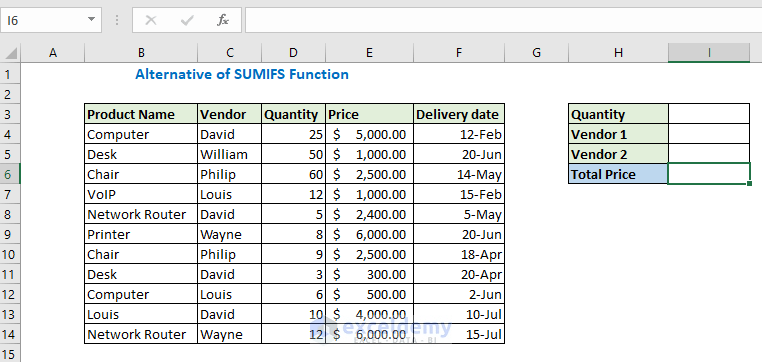Click the quantity cell showing 25
The height and width of the screenshot is (362, 762).
[294, 134]
